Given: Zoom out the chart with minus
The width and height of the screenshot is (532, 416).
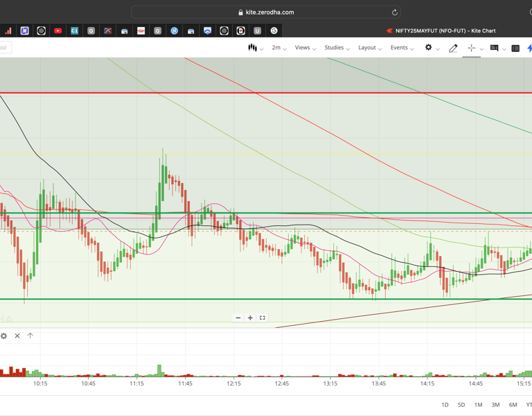Looking at the screenshot, I should click(238, 318).
